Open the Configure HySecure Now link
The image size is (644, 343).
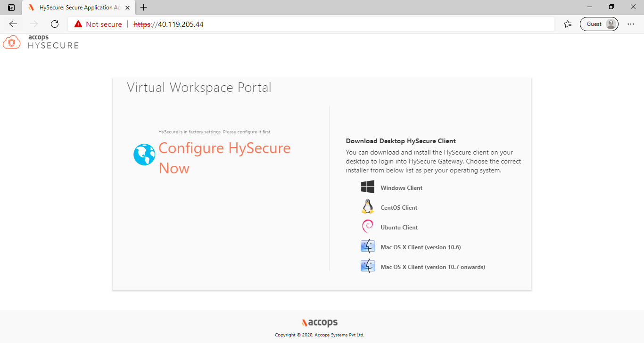point(224,158)
